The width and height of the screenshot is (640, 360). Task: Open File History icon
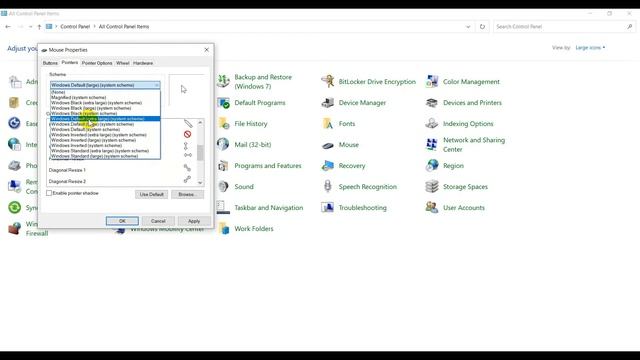[223, 123]
